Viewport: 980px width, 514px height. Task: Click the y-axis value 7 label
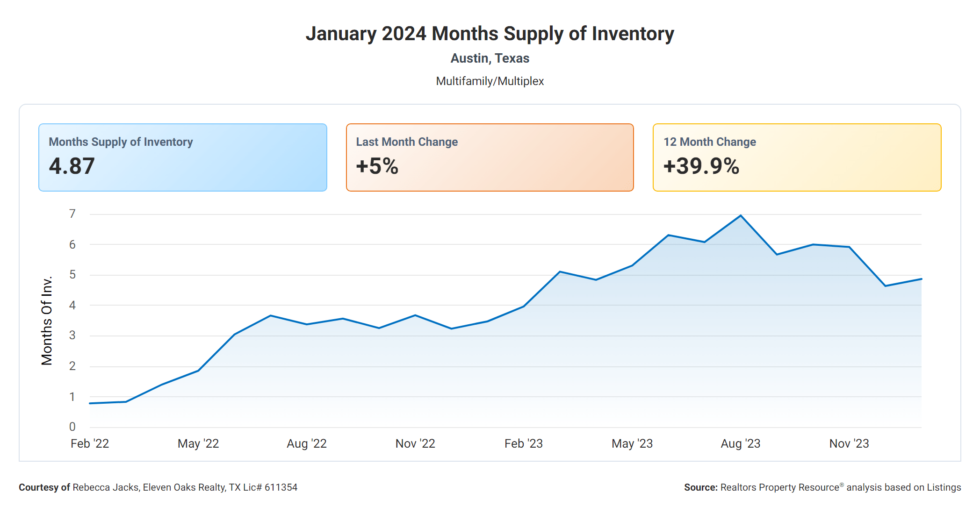point(72,214)
